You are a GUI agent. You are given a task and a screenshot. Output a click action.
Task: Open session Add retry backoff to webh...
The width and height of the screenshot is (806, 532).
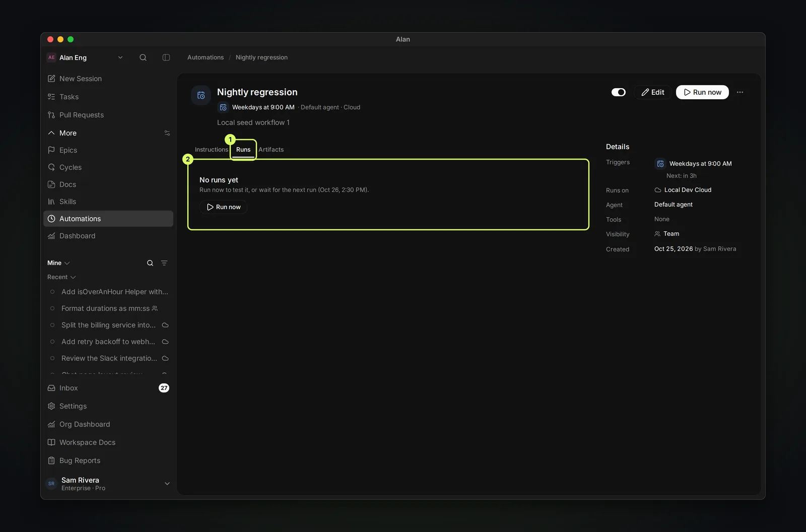pos(108,342)
